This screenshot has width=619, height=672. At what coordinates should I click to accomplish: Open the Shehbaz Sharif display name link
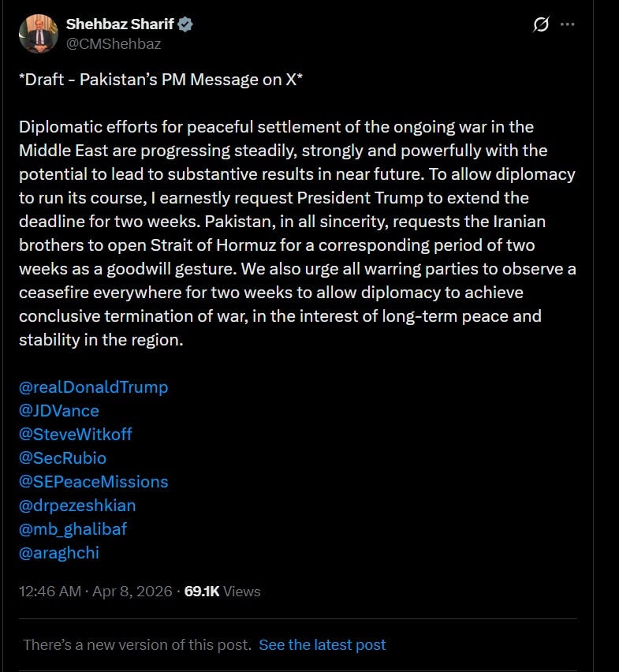(x=119, y=24)
